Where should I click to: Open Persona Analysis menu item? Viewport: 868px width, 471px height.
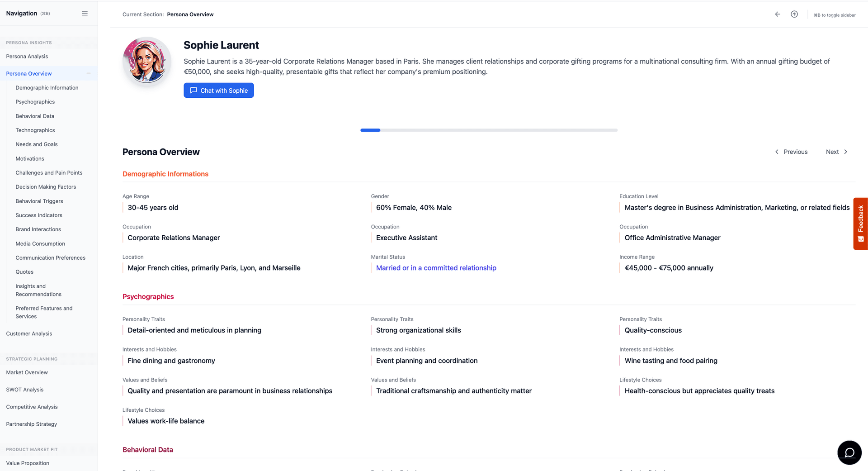[x=27, y=57]
